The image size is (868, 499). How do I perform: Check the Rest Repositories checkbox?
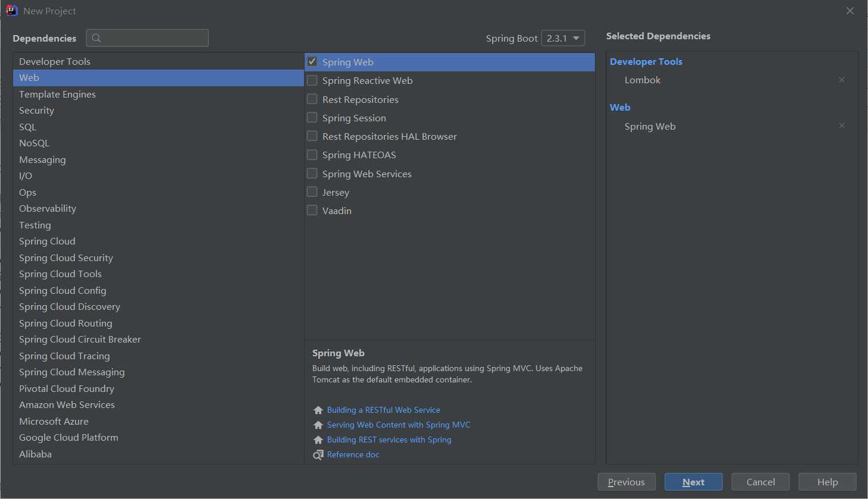[312, 99]
